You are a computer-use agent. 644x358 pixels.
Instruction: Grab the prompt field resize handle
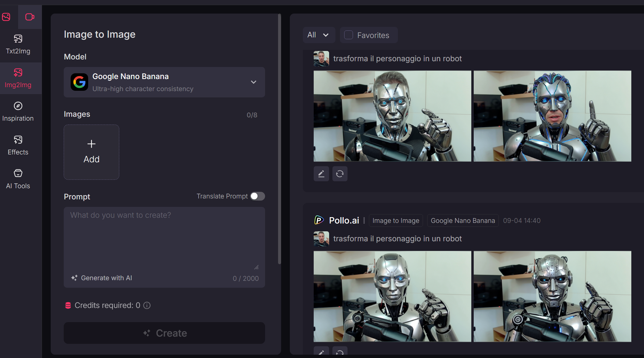tap(256, 267)
